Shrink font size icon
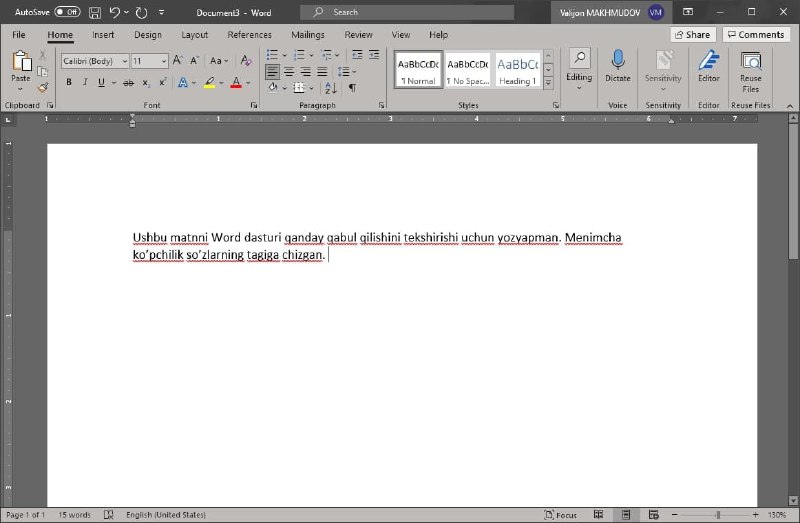The height and width of the screenshot is (523, 800). pyautogui.click(x=194, y=61)
